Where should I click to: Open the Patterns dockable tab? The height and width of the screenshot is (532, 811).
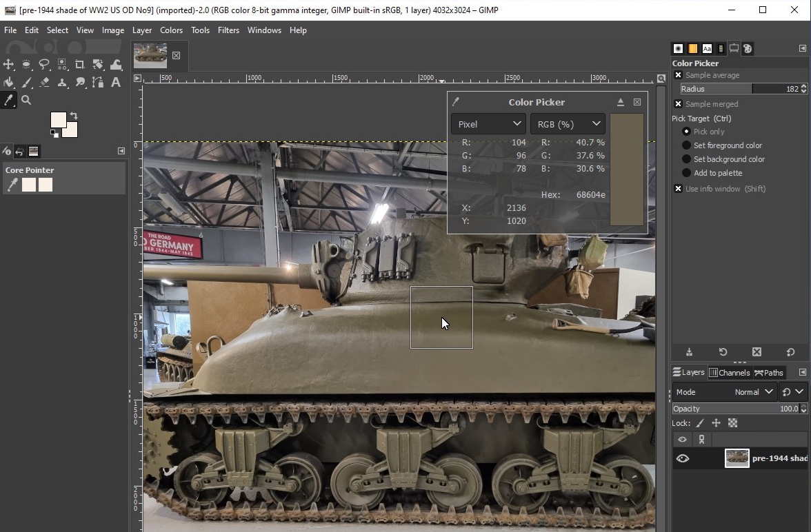692,49
